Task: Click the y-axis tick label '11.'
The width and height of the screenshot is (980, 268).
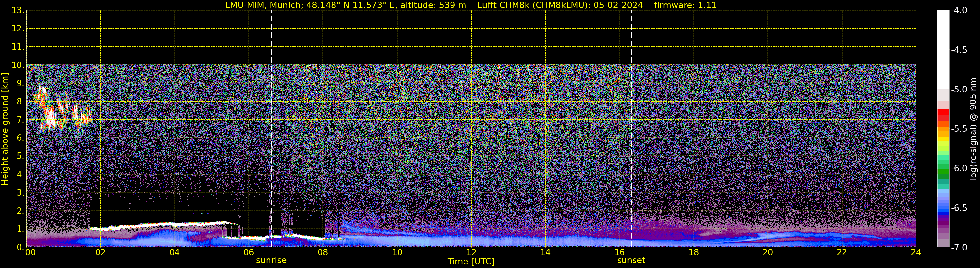Action: 18,47
